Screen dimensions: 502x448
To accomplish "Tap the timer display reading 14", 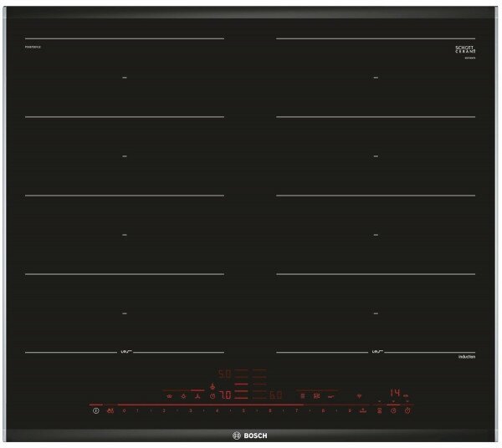I will 395,393.
